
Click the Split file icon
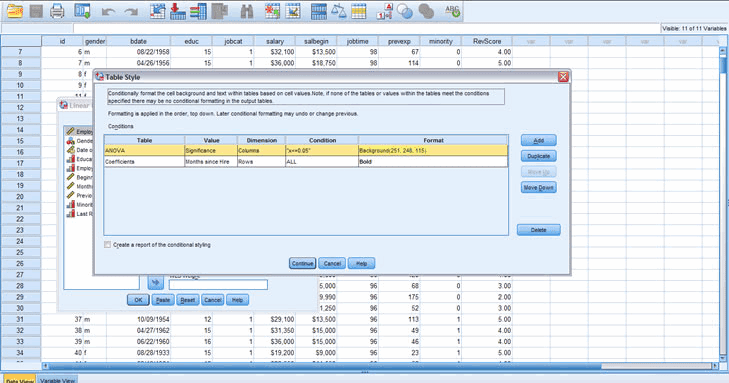pos(318,11)
